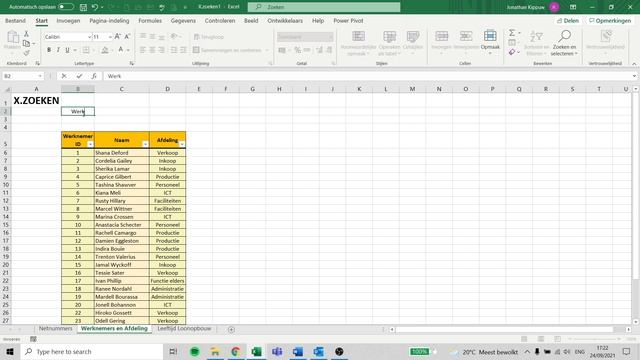Click the AutoSum sigma icon
Viewport: 640px width, 360px height.
pos(511,33)
